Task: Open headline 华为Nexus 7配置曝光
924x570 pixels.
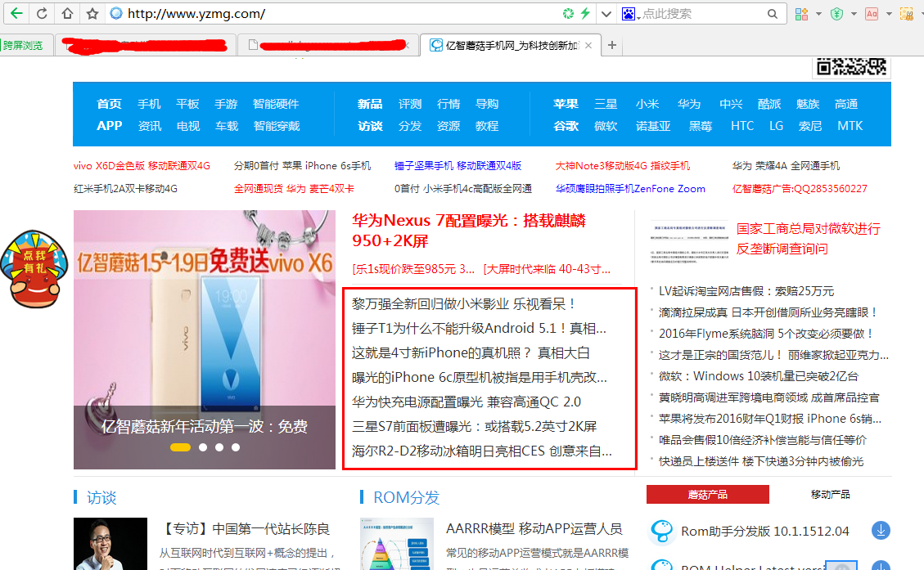Action: [469, 231]
